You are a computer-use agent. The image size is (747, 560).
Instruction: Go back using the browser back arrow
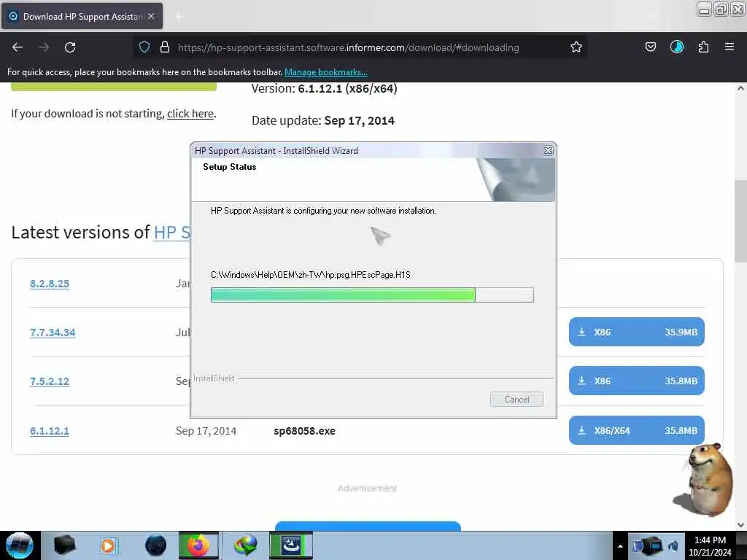click(18, 47)
